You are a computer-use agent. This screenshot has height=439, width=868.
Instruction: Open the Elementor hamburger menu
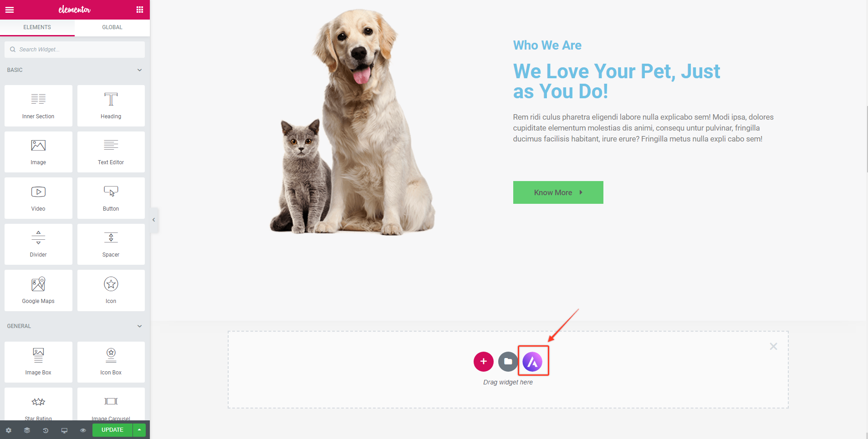coord(10,10)
